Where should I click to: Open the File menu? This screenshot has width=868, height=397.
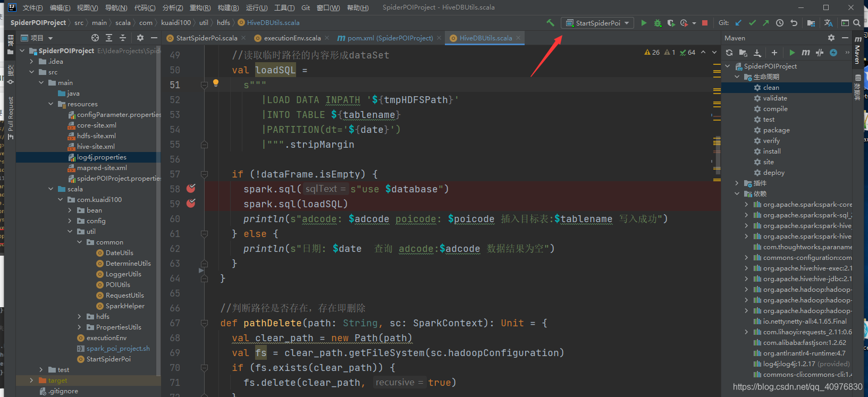[x=33, y=7]
